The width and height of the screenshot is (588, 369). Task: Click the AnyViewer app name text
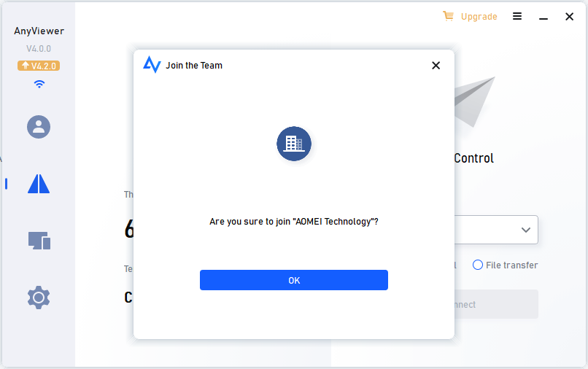(x=39, y=31)
